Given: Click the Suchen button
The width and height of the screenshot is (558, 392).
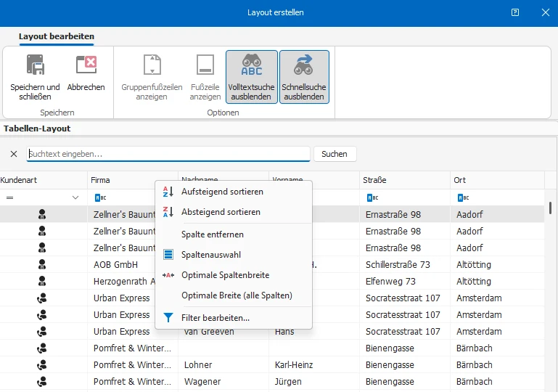Looking at the screenshot, I should pos(335,154).
